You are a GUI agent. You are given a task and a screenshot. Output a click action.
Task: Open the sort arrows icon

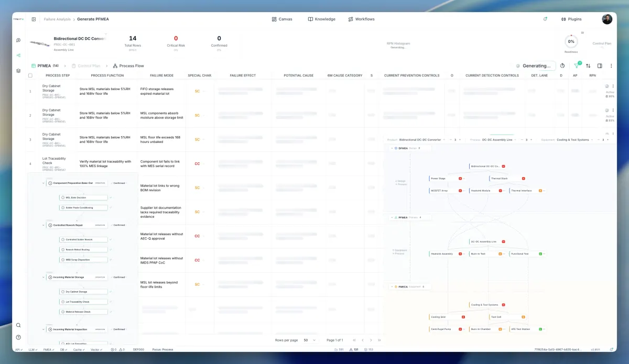pyautogui.click(x=588, y=66)
